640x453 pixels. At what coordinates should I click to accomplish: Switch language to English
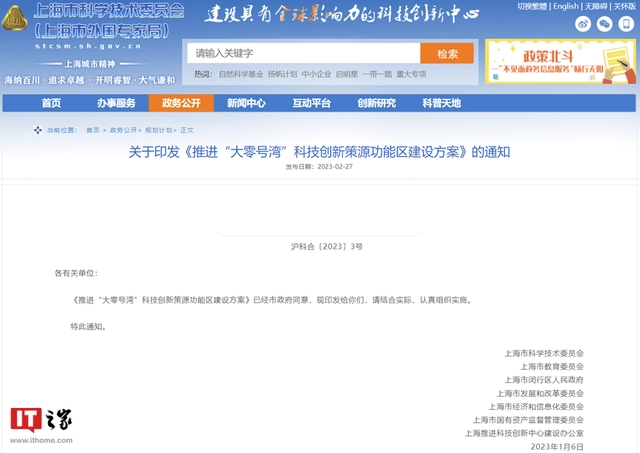pos(565,6)
